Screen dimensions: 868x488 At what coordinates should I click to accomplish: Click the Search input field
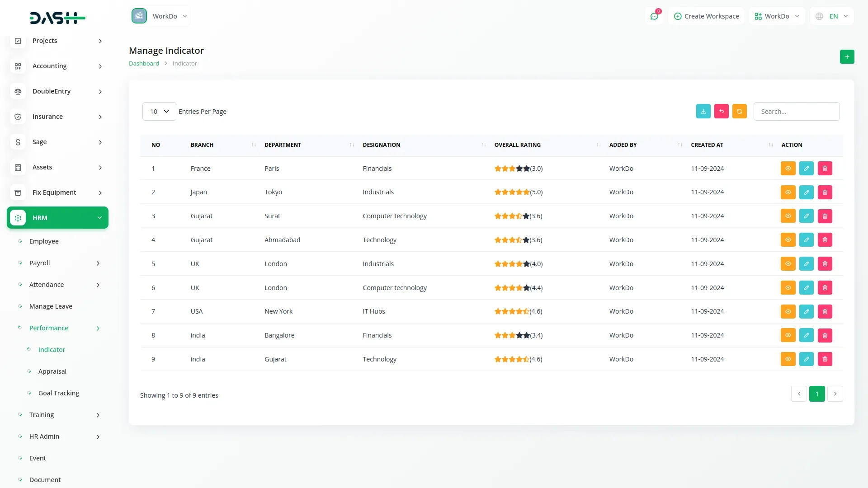[x=796, y=112]
